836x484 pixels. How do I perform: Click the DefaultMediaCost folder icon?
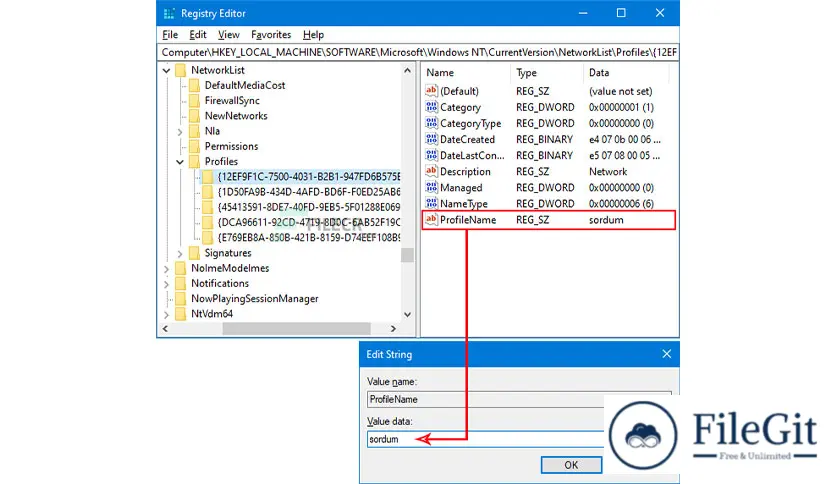tap(195, 85)
